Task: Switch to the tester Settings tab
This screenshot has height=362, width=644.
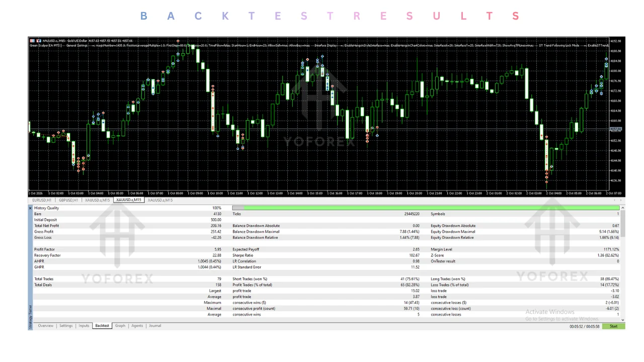Action: click(x=66, y=326)
